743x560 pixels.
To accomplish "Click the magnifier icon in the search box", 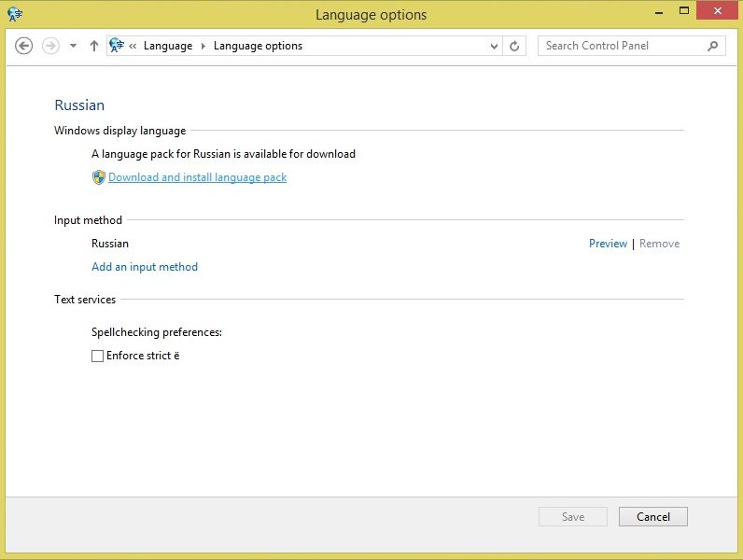I will coord(713,46).
